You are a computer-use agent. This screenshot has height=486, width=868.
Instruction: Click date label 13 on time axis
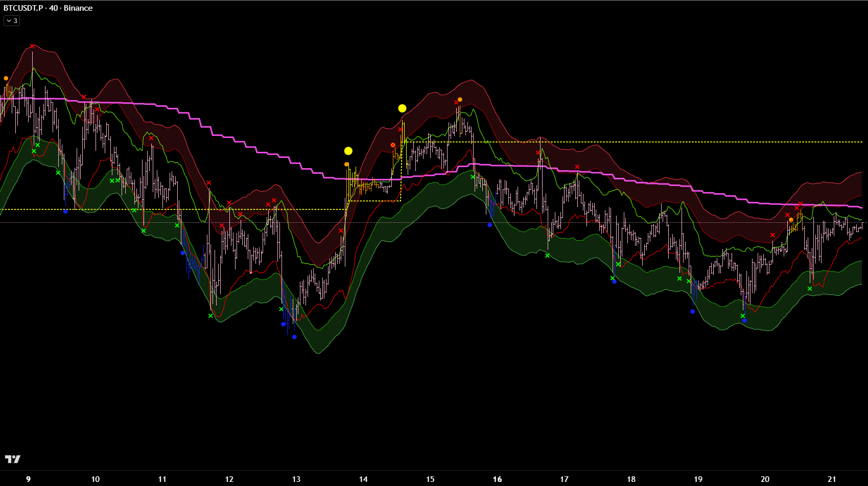coord(296,479)
